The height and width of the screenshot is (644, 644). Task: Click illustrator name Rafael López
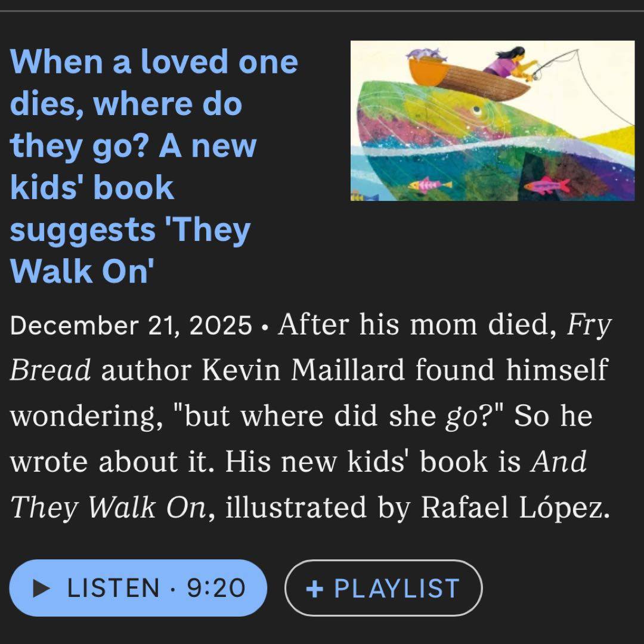coord(515,507)
